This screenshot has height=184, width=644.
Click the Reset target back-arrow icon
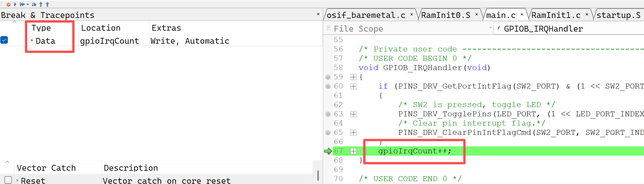(x=22, y=4)
